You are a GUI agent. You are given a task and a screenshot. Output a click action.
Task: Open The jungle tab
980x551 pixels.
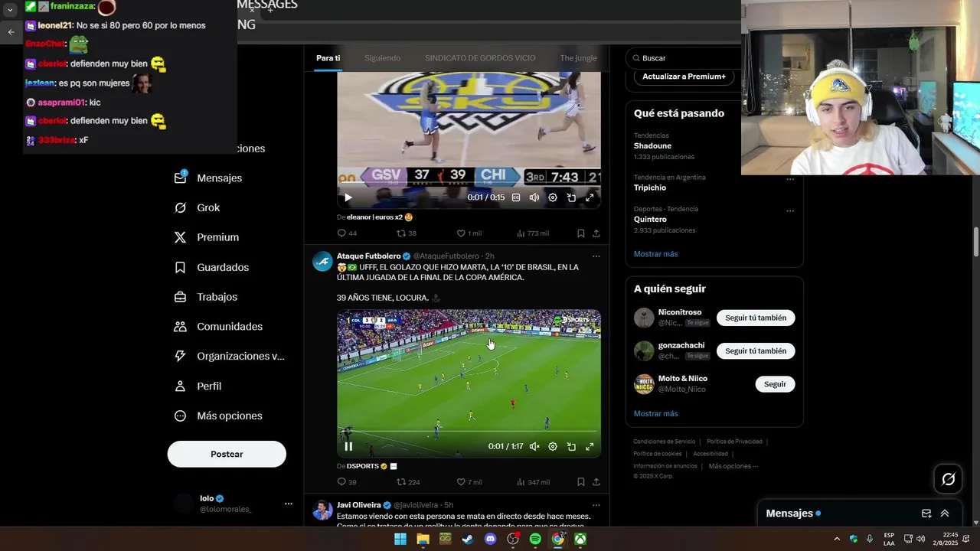pos(578,58)
